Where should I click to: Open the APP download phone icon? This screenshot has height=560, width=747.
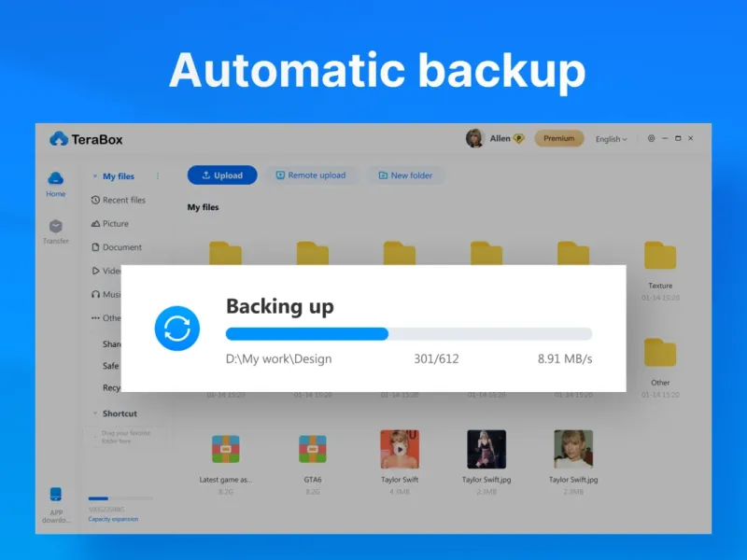click(x=56, y=495)
